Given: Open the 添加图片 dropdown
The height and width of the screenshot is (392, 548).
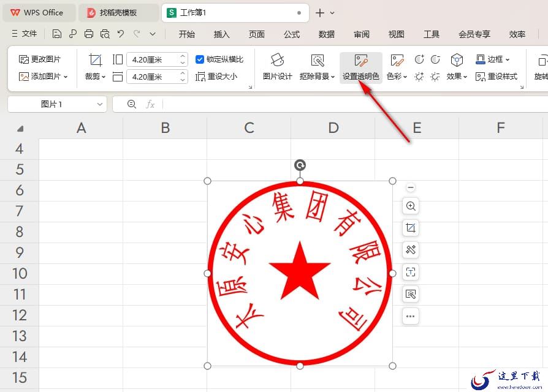Looking at the screenshot, I should (x=43, y=77).
